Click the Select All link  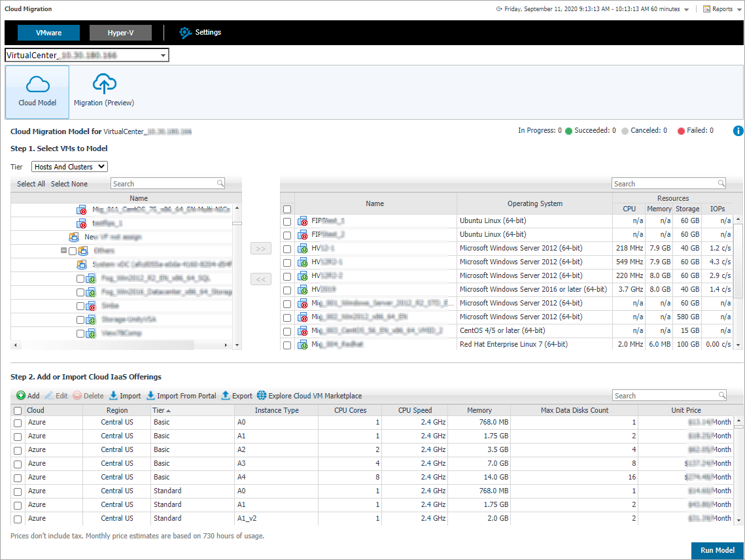(31, 184)
